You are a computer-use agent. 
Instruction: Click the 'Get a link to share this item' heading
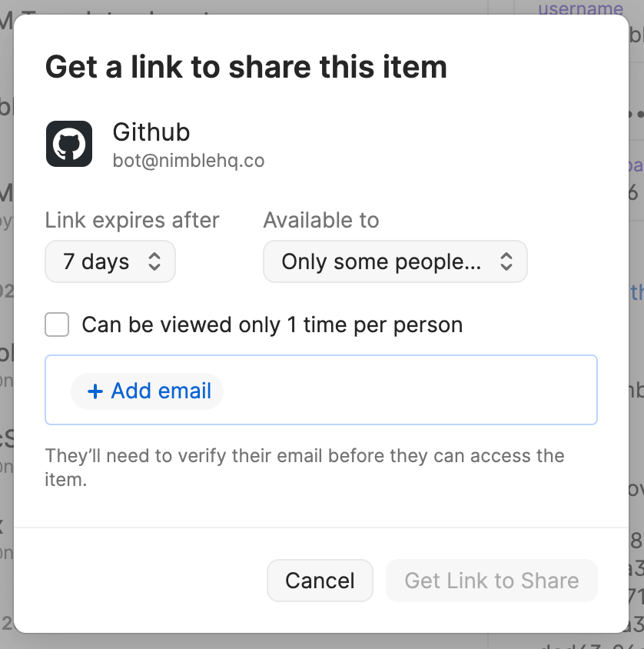(246, 67)
